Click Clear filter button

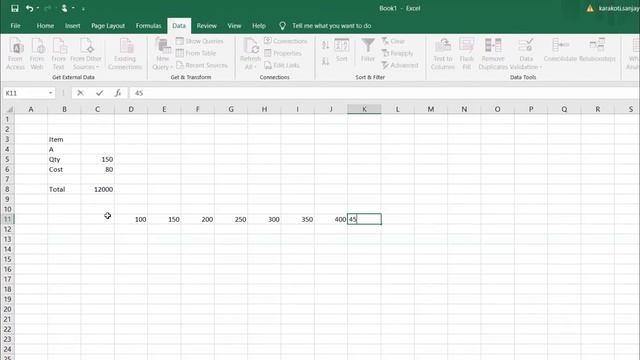393,41
